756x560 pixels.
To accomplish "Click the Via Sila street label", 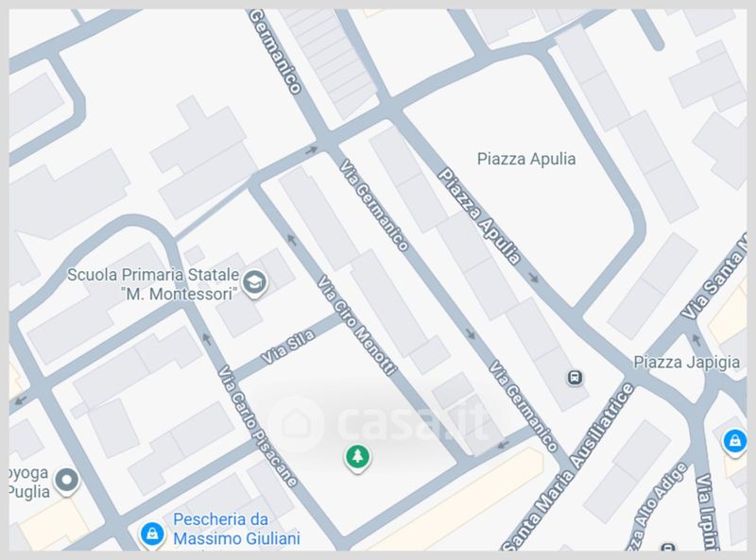I will 288,347.
